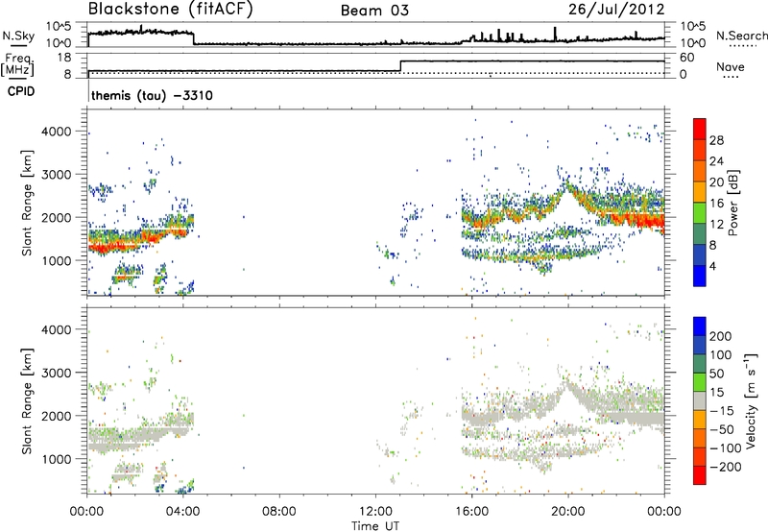Click the "CPID" label
768x532 pixels.
pos(21,91)
